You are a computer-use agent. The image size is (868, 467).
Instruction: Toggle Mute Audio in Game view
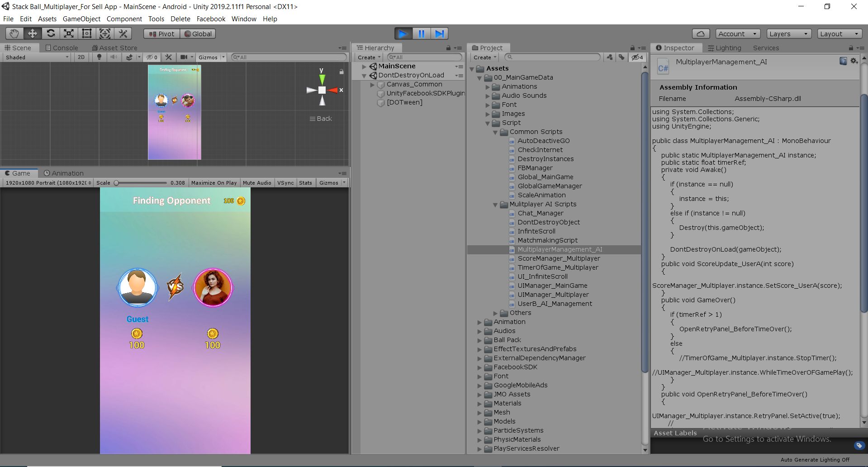pyautogui.click(x=256, y=183)
